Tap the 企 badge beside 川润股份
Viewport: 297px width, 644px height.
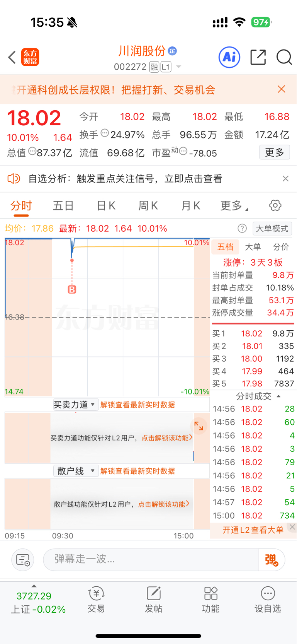[x=172, y=51]
